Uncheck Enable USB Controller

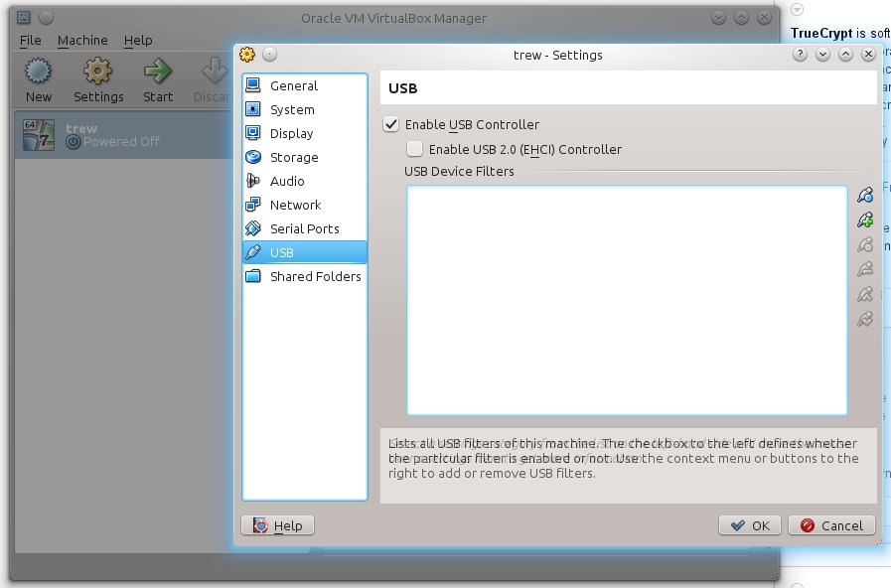point(391,124)
